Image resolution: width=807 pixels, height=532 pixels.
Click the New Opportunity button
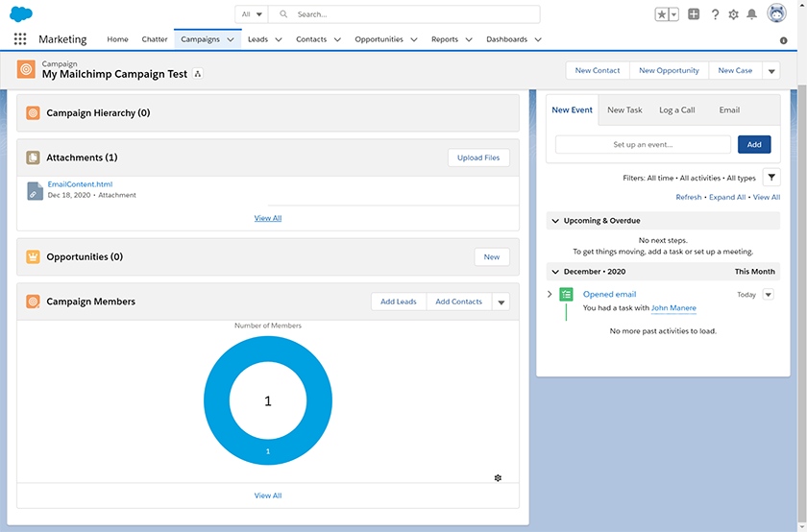pyautogui.click(x=669, y=70)
